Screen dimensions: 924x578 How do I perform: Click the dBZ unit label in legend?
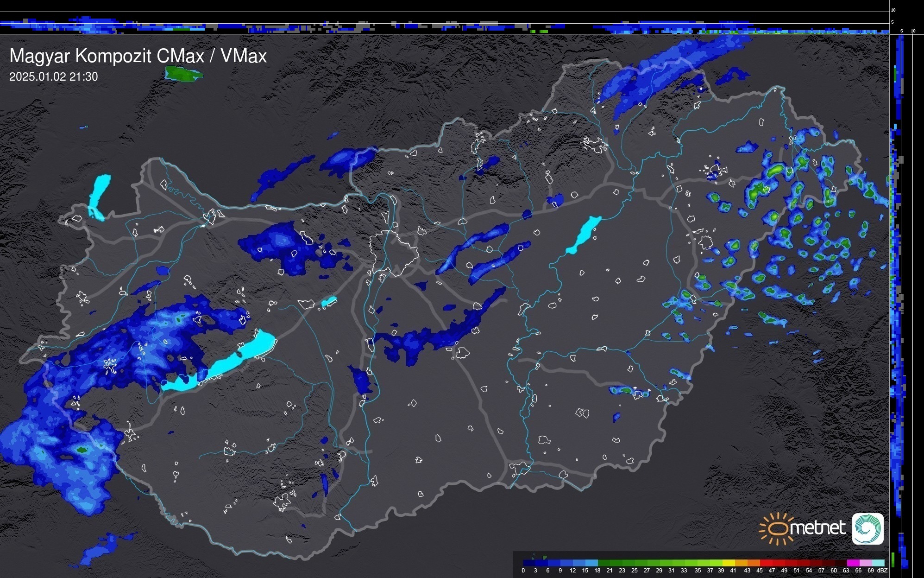click(x=882, y=571)
